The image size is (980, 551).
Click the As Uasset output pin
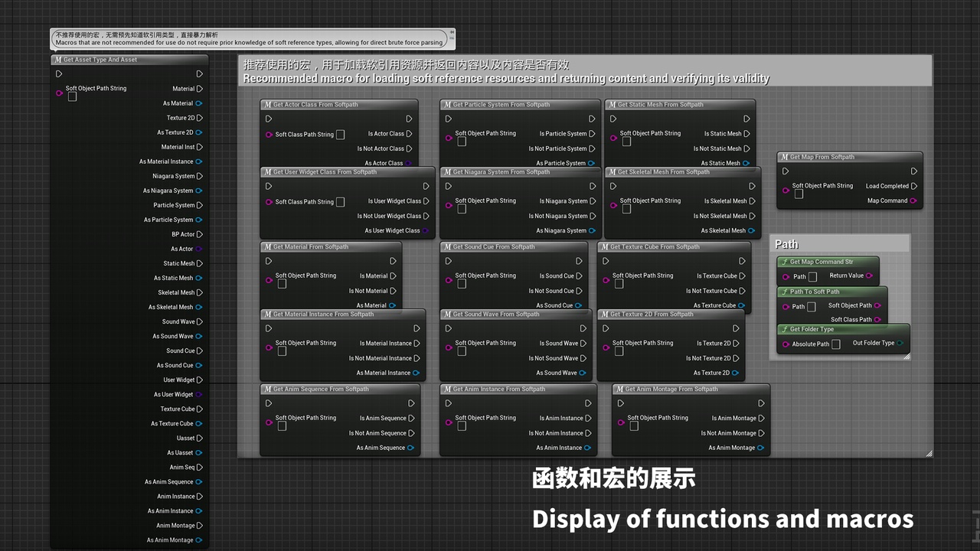[x=199, y=452]
